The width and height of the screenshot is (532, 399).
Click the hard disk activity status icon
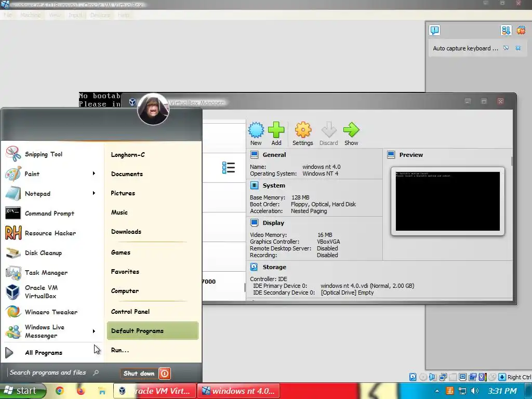pos(413,377)
